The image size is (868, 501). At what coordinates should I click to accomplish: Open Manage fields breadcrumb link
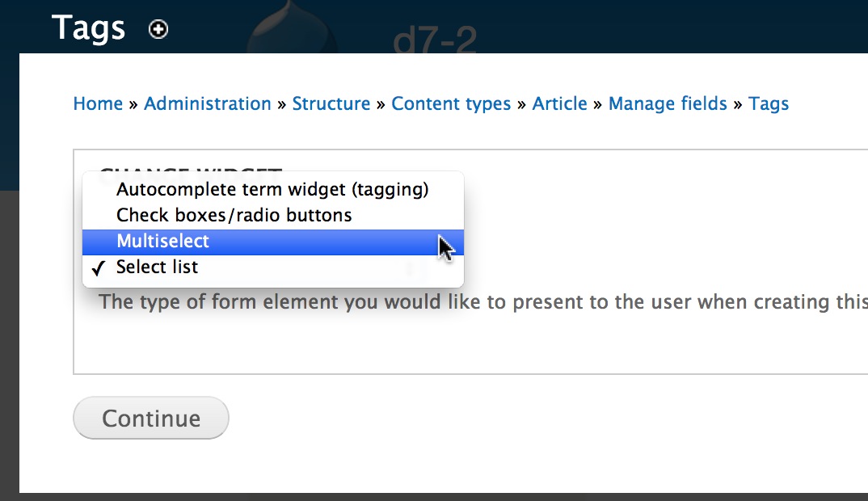coord(668,104)
